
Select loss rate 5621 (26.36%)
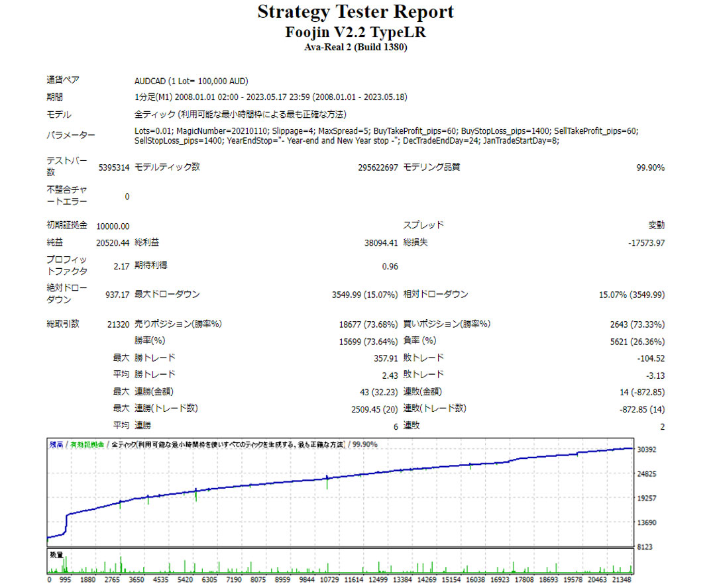637,342
